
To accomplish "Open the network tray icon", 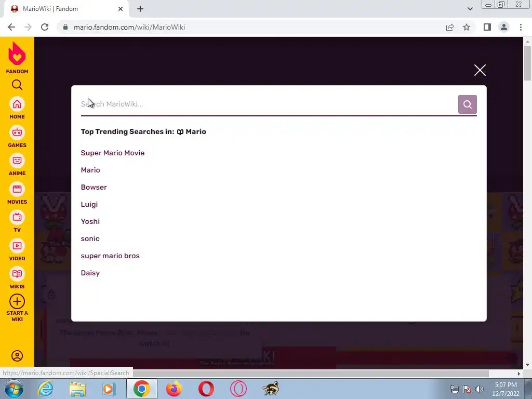I will [454, 389].
